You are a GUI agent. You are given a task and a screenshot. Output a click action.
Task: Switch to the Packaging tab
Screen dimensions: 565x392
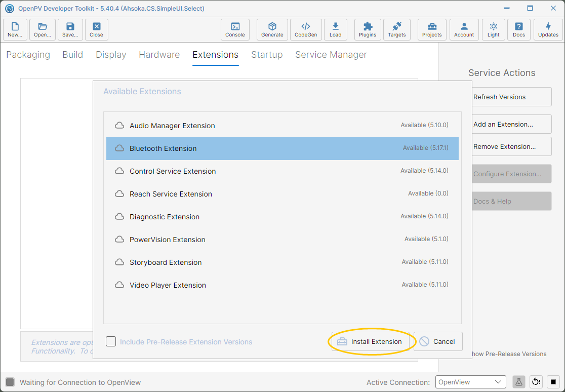pos(28,55)
